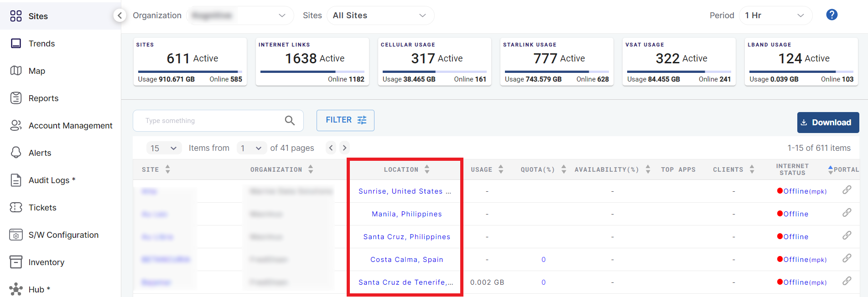Collapse the sidebar with the chevron arrow
The height and width of the screenshot is (297, 868).
point(120,15)
